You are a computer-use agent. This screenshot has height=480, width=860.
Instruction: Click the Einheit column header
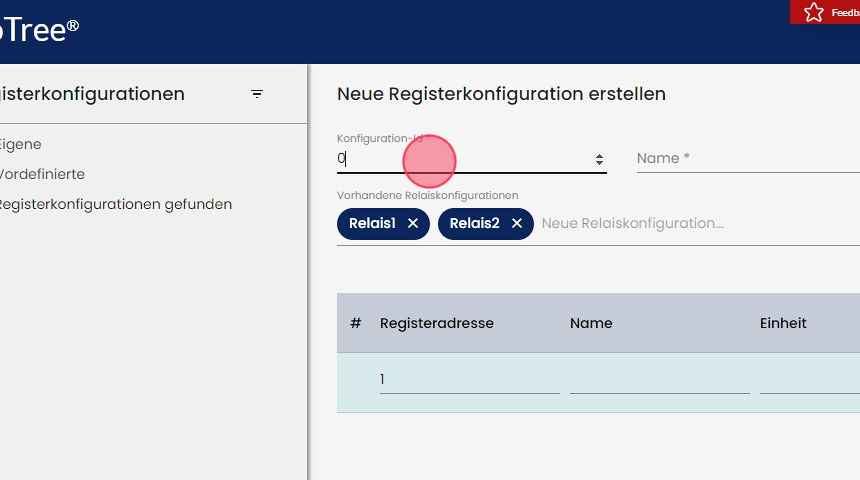(x=783, y=323)
